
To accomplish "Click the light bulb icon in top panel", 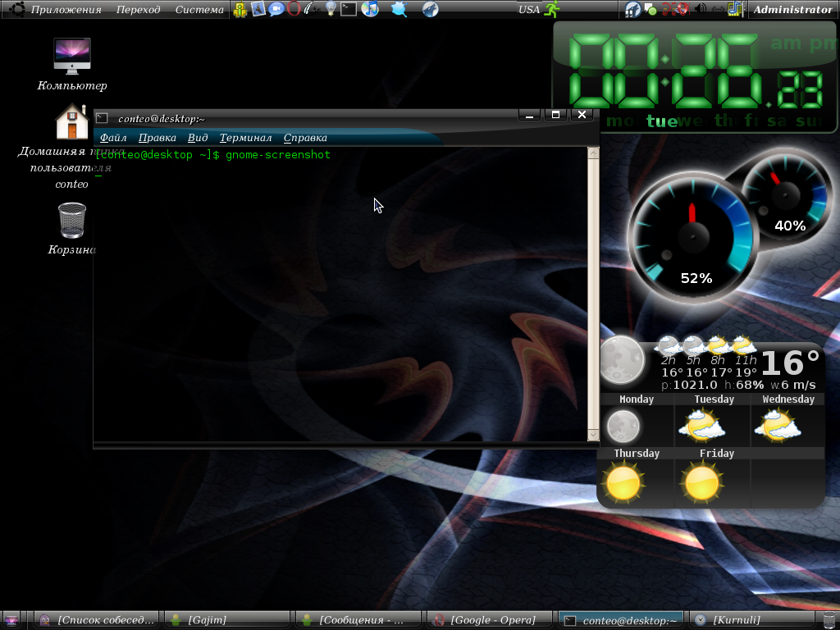I will pos(331,10).
